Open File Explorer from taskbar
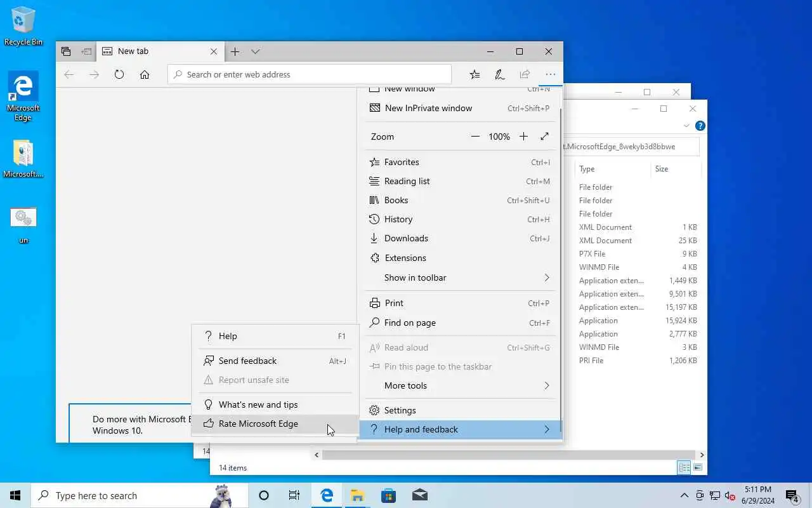The height and width of the screenshot is (508, 812). pyautogui.click(x=358, y=495)
